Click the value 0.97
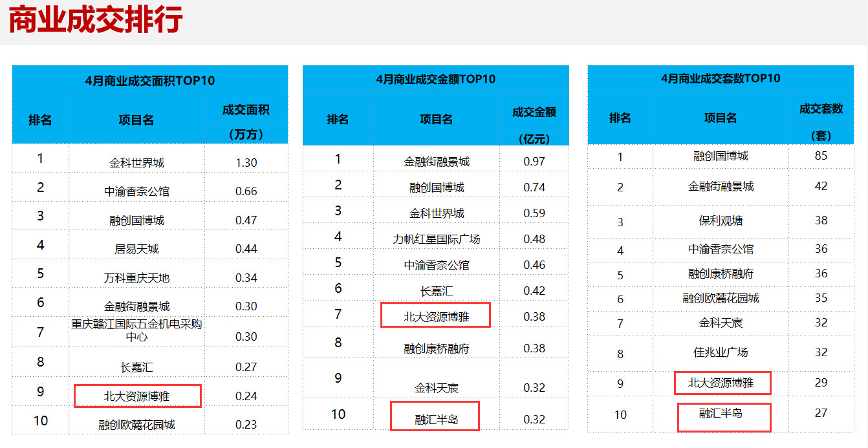 coord(534,161)
